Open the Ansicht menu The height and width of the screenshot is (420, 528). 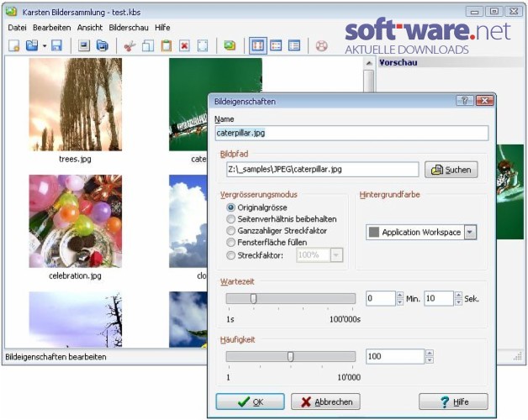click(90, 28)
